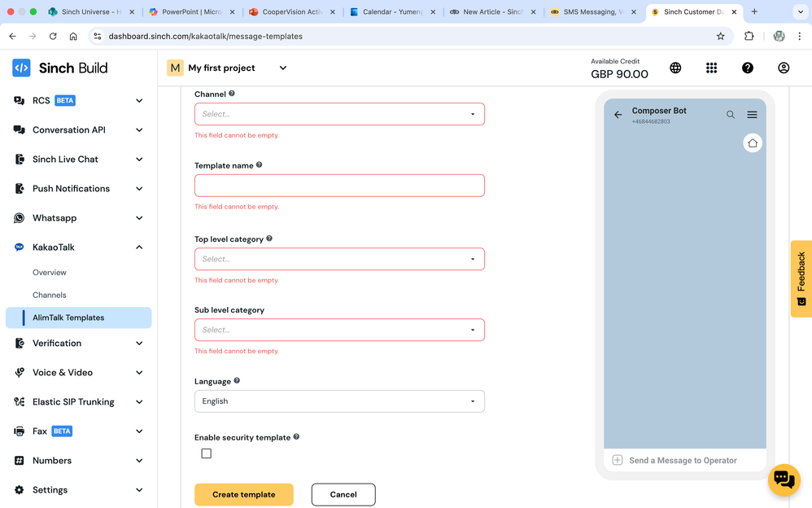812x508 pixels.
Task: Open Chrome three-dot menu
Action: 800,37
